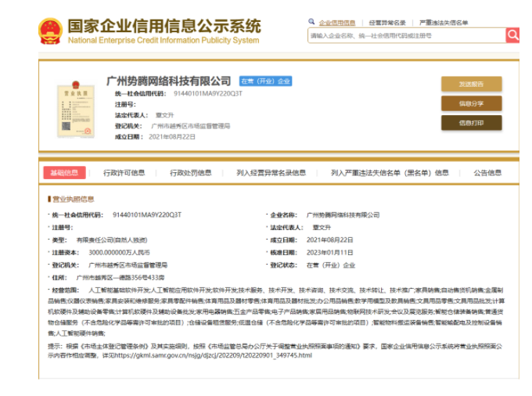The width and height of the screenshot is (532, 396).
Task: Switch to the 行政处罚信息 tab
Action: pos(190,173)
